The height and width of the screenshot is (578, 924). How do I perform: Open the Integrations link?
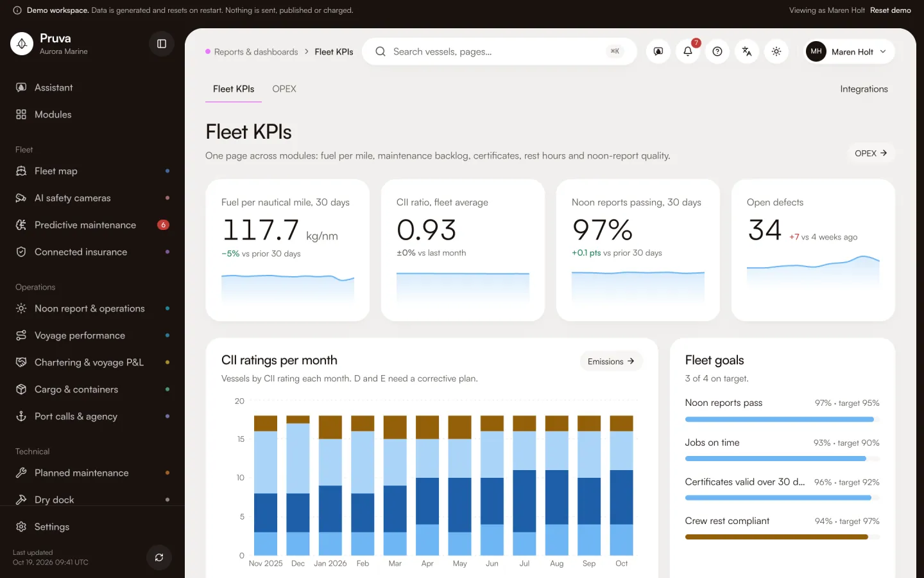[x=864, y=89]
